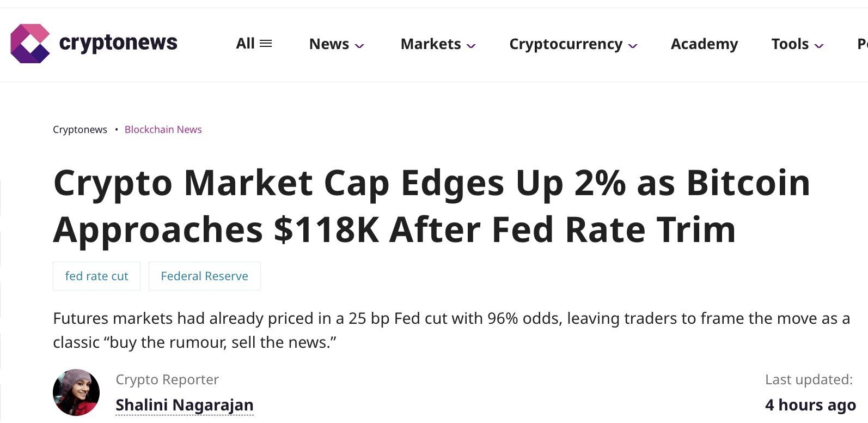
Task: Expand the Cryptocurrency dropdown chevron
Action: (x=633, y=46)
